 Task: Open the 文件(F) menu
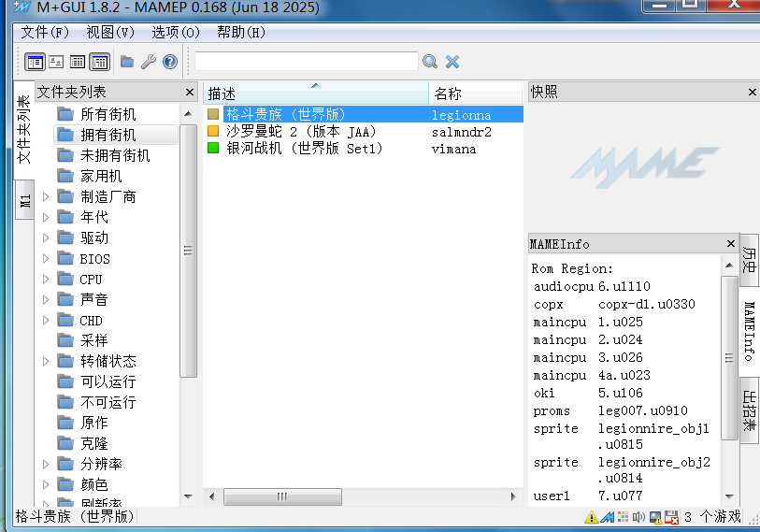click(45, 33)
